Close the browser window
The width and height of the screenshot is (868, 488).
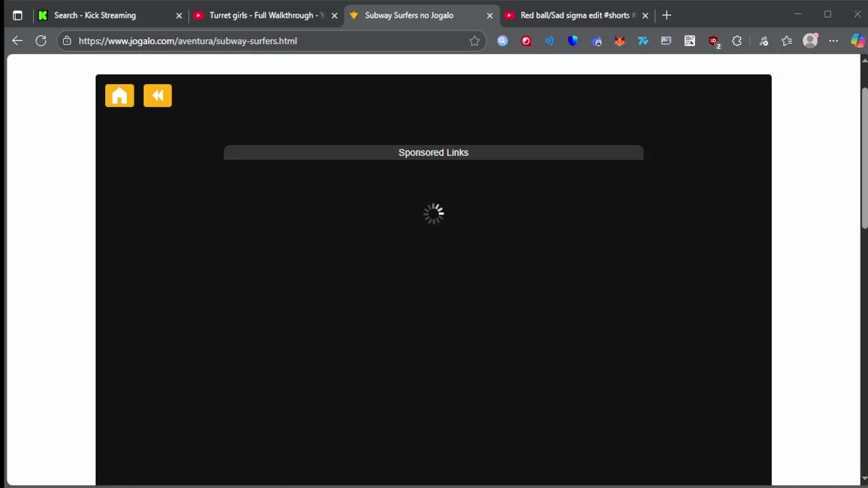point(857,14)
